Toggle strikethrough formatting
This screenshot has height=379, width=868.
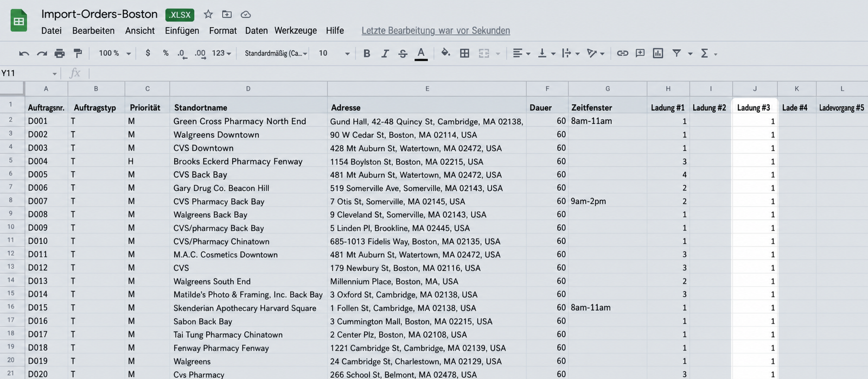pyautogui.click(x=403, y=53)
